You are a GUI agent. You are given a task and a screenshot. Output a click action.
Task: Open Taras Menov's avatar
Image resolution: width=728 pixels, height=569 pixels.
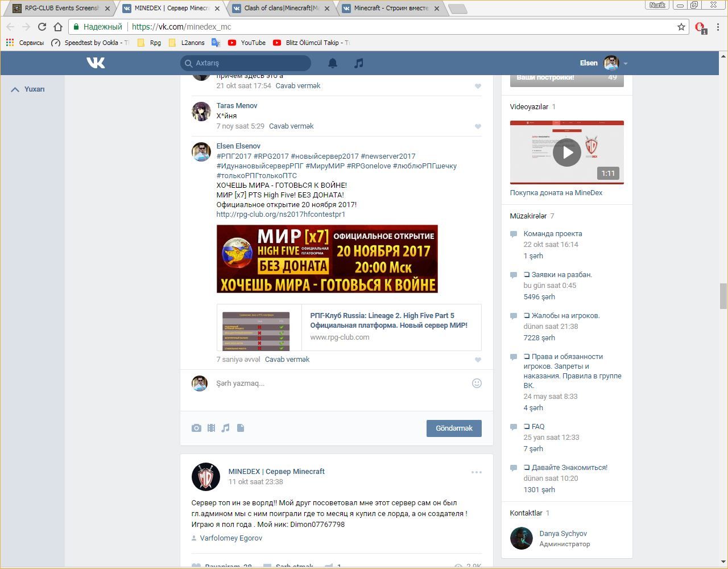pyautogui.click(x=201, y=112)
